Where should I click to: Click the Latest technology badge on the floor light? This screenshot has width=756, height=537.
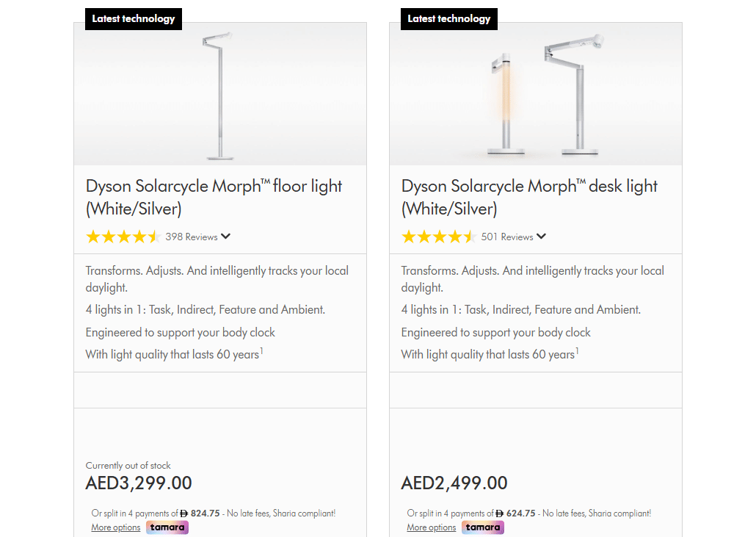click(134, 19)
